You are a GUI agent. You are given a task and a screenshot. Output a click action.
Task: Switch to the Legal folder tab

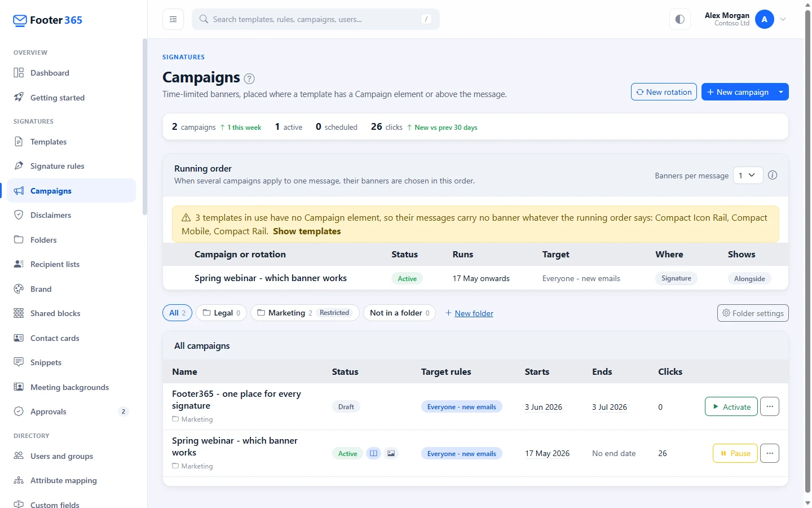pyautogui.click(x=221, y=313)
